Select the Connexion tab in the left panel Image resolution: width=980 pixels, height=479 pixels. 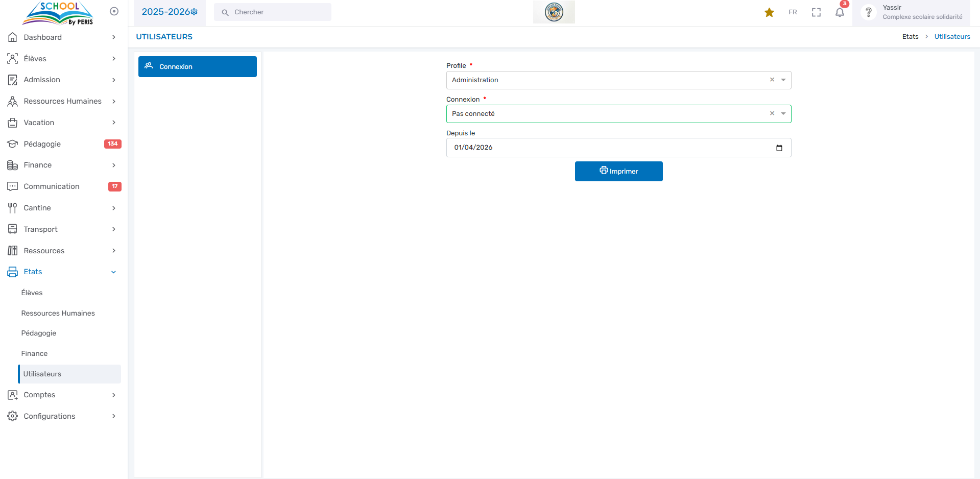[x=197, y=66]
